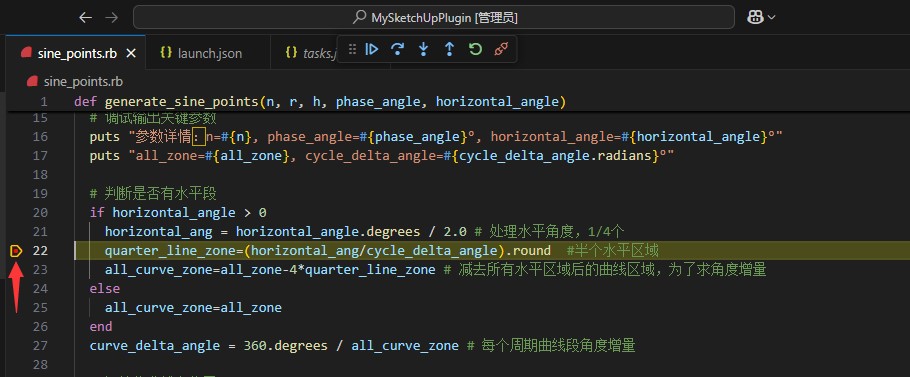Place the cursor on line 27 code

363,346
